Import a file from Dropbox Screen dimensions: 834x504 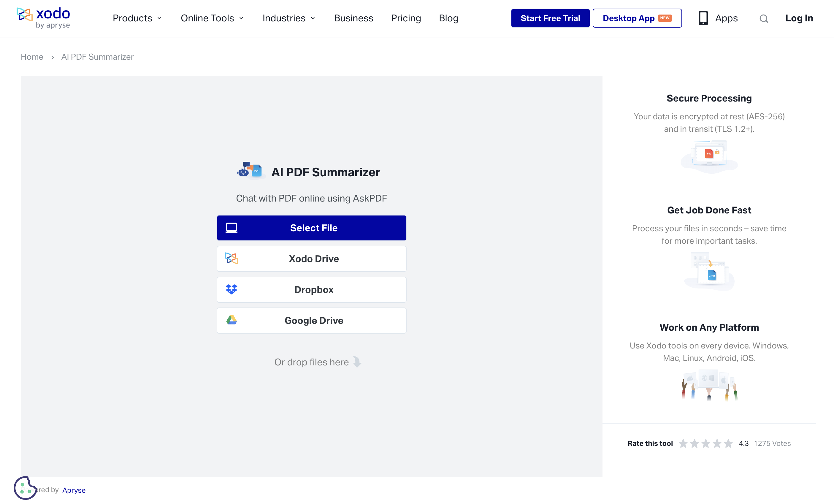click(x=311, y=290)
